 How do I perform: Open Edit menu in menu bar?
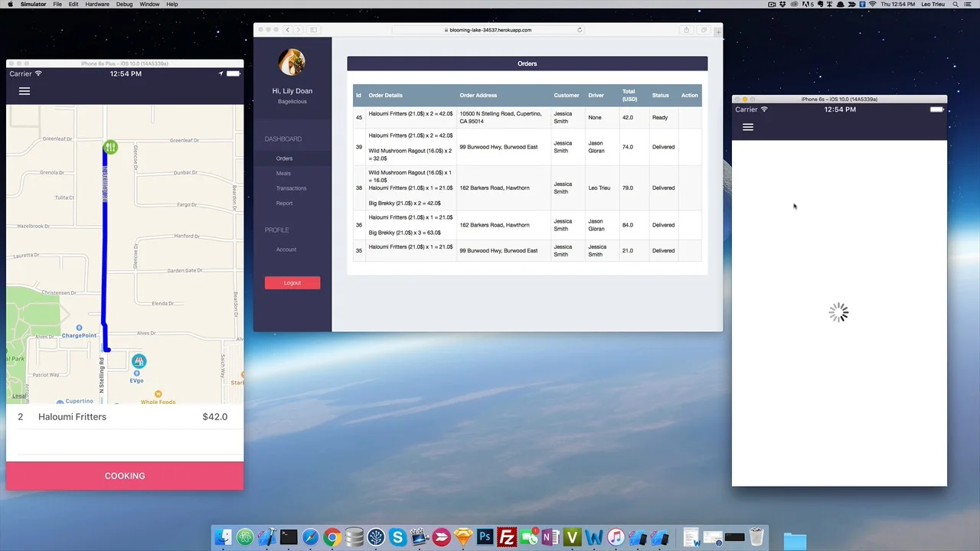click(73, 5)
